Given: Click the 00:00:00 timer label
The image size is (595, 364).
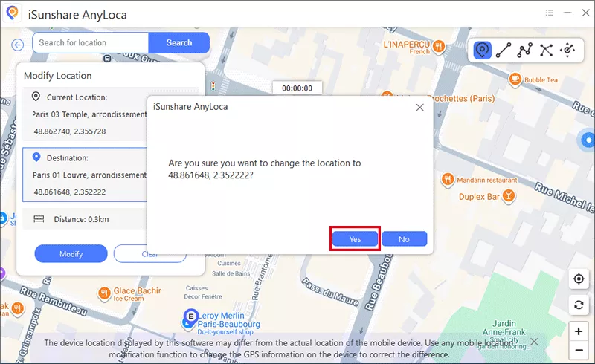Looking at the screenshot, I should (297, 88).
